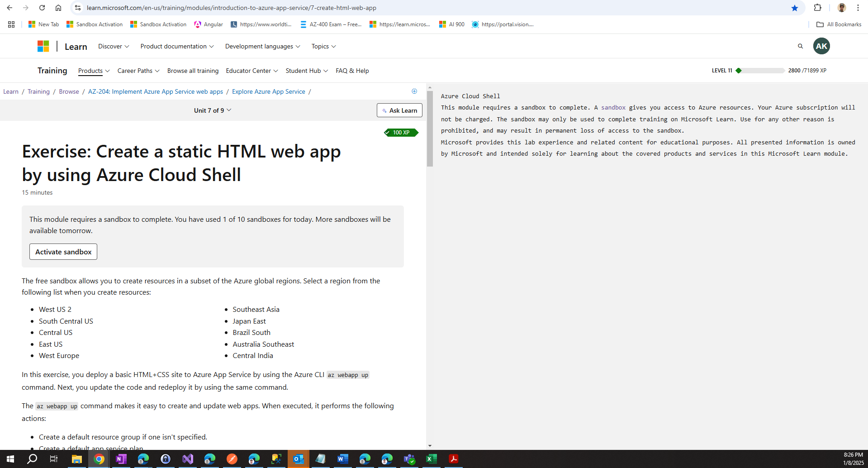Open Outlook from the taskbar

(x=299, y=459)
